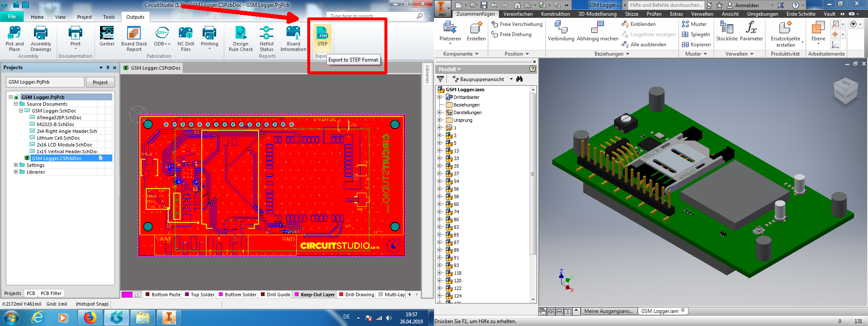Image resolution: width=868 pixels, height=326 pixels.
Task: Click the Print documentation icon
Action: pyautogui.click(x=75, y=37)
